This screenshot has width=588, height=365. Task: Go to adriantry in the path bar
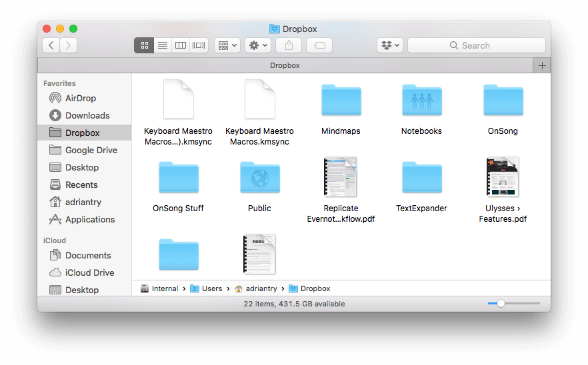pos(256,288)
